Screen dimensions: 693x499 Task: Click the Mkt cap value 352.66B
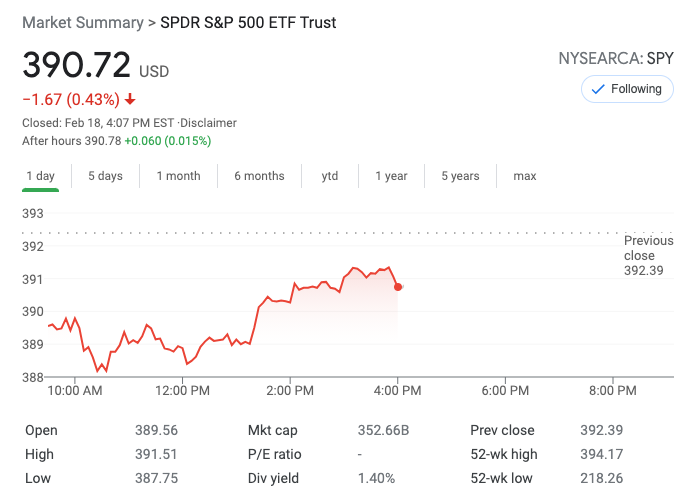[x=384, y=430]
